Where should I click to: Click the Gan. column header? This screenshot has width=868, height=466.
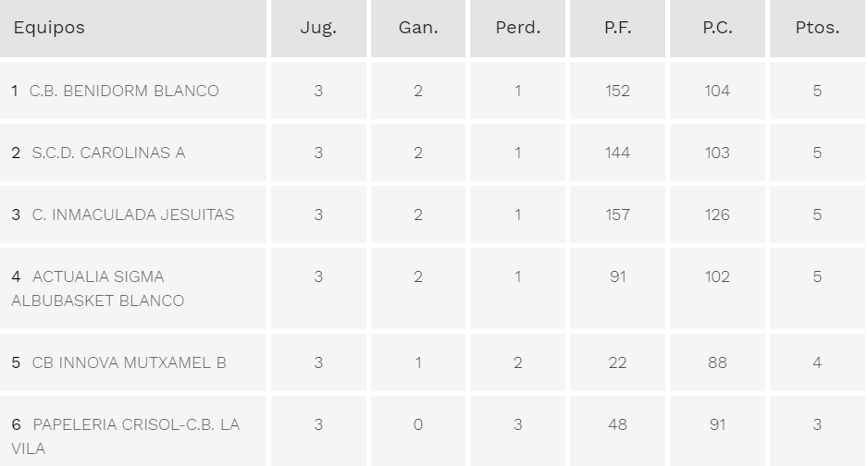coord(418,28)
